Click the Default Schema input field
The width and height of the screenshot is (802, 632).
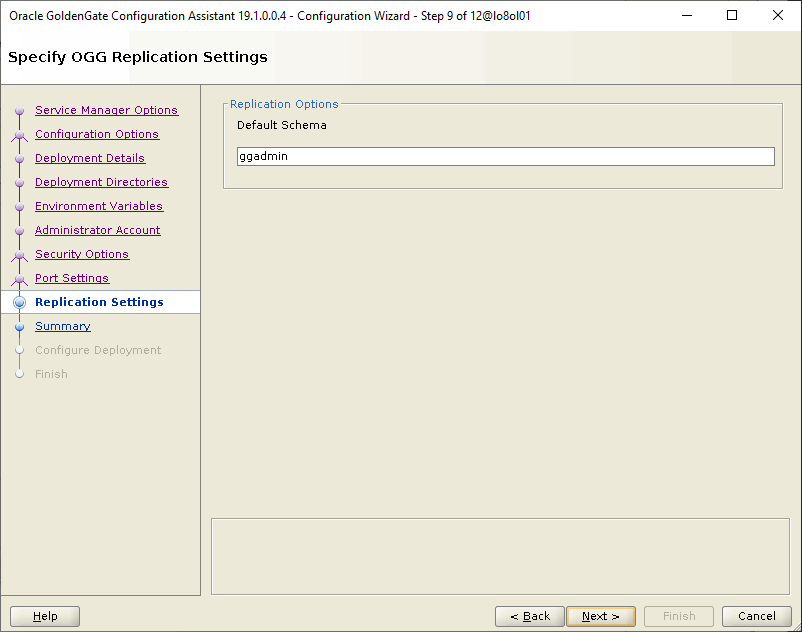[x=505, y=157]
